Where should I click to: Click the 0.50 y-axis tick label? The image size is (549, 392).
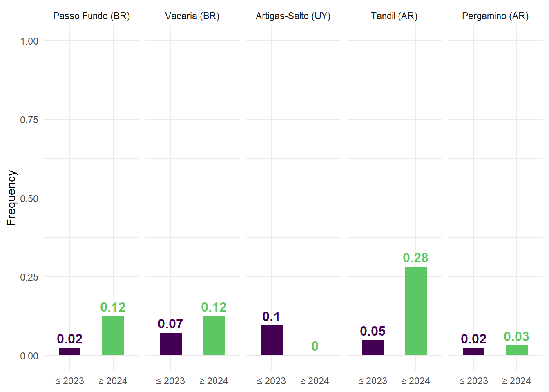(29, 199)
